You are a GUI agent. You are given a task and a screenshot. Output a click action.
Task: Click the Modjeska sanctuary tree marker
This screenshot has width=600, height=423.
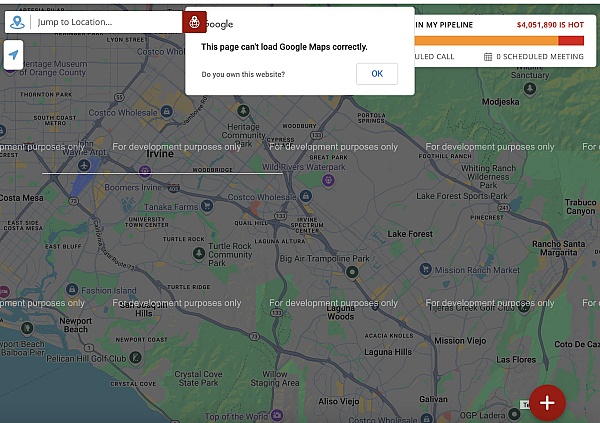(530, 89)
